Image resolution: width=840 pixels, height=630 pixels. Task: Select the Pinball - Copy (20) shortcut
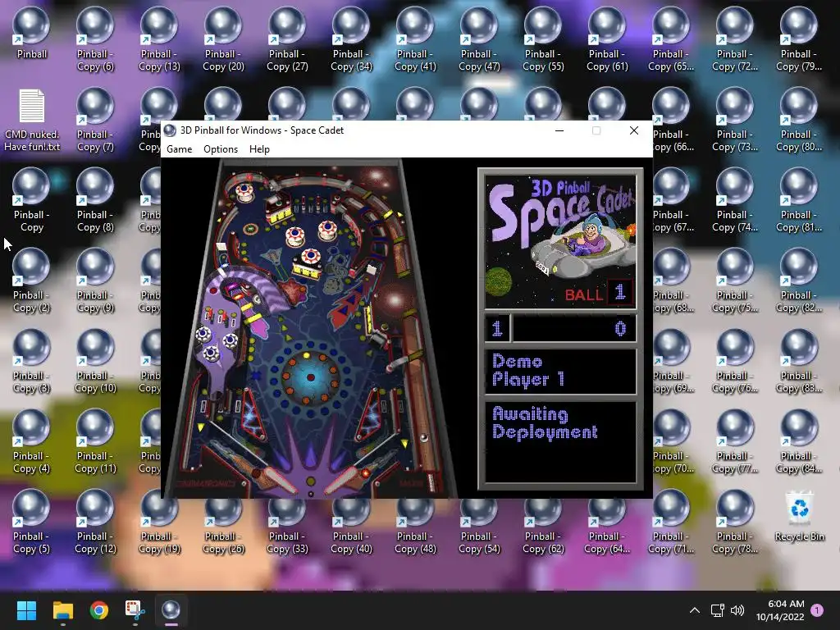[x=223, y=39]
